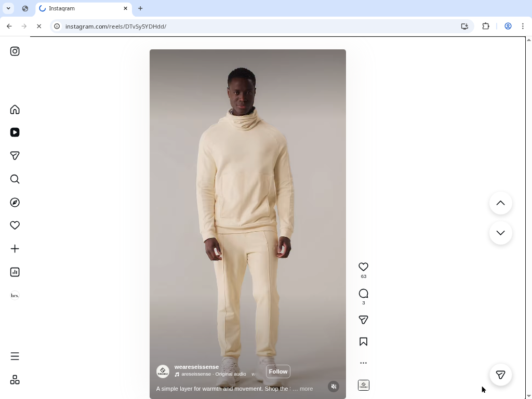Open the reel's comments
532x399 pixels.
click(x=363, y=294)
